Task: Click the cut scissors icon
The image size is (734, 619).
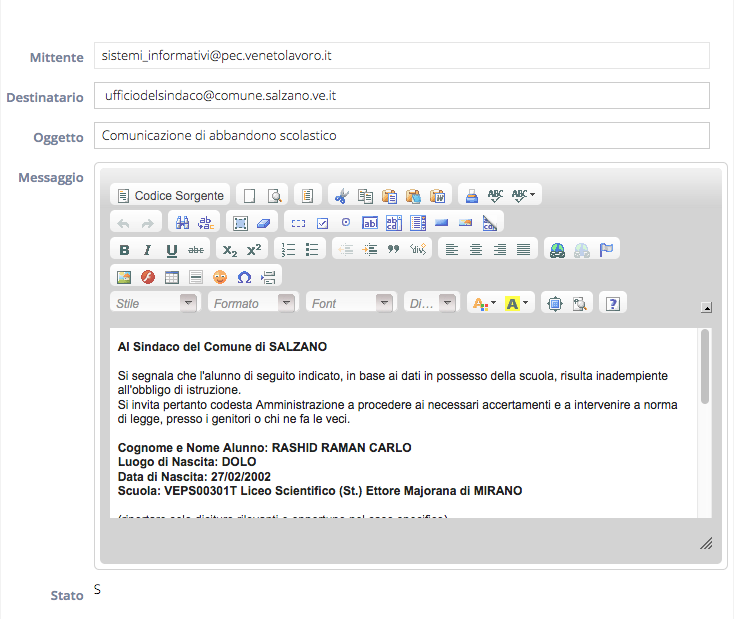Action: click(341, 195)
